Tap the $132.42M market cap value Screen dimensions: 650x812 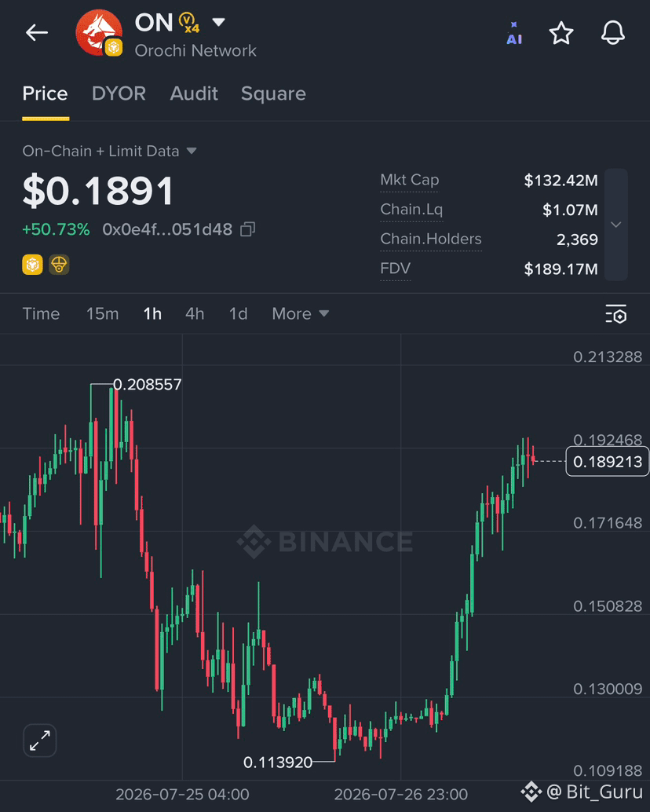pos(561,180)
